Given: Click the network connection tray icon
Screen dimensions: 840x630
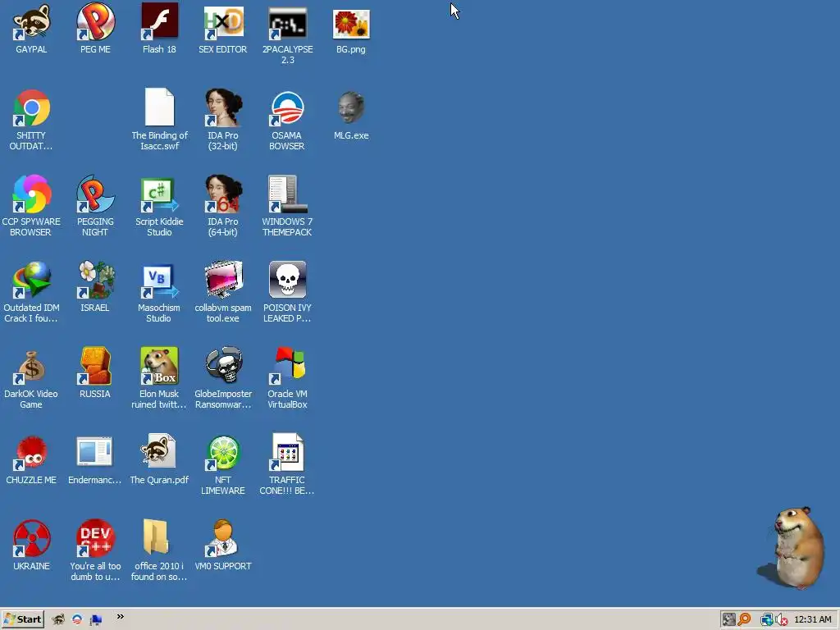Looking at the screenshot, I should [767, 619].
